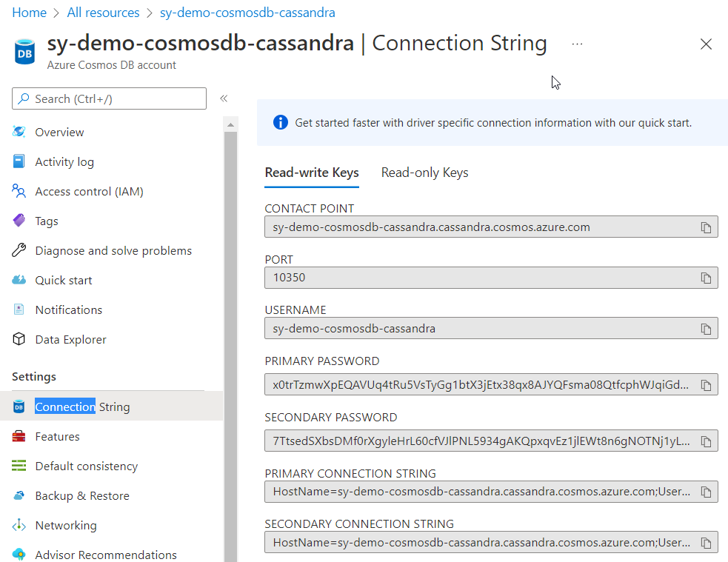This screenshot has height=562, width=728.
Task: Open Quick start page
Action: point(64,281)
